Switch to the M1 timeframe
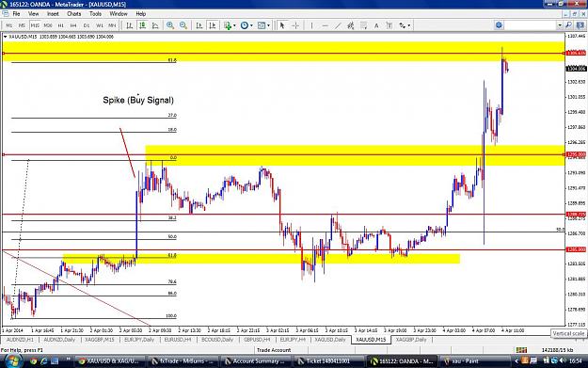 (x=9, y=25)
